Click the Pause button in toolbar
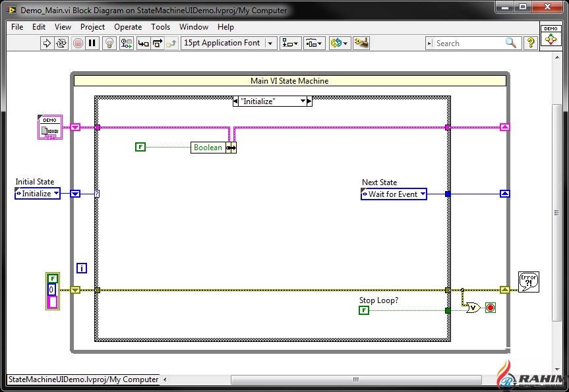The image size is (569, 392). pyautogui.click(x=92, y=43)
